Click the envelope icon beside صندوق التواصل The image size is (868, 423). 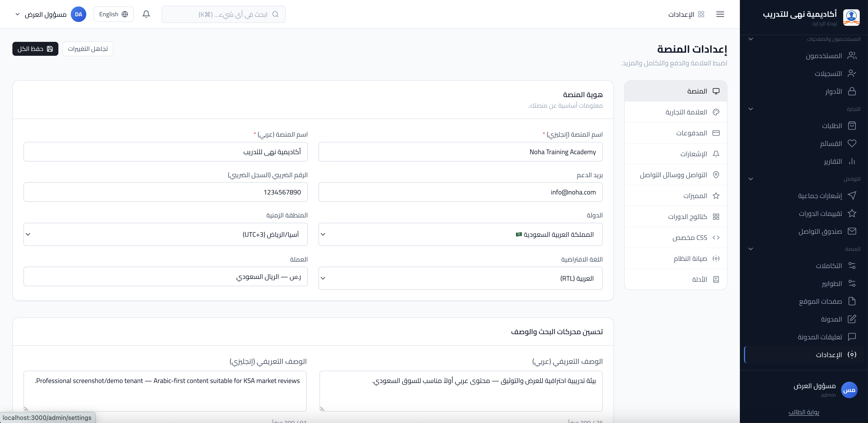coord(852,231)
